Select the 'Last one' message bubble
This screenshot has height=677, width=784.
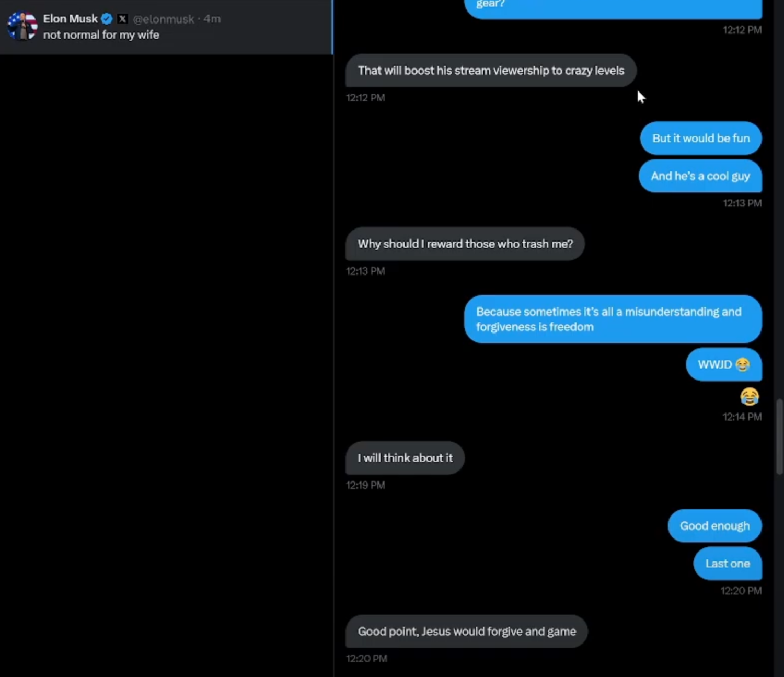(x=727, y=564)
